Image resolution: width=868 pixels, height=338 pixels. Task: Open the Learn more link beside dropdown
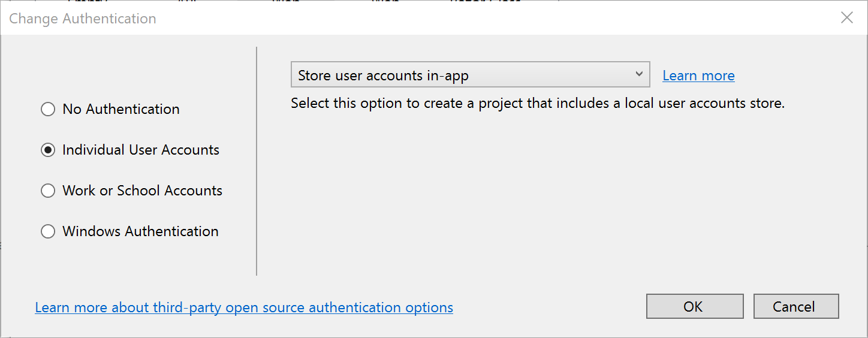698,76
